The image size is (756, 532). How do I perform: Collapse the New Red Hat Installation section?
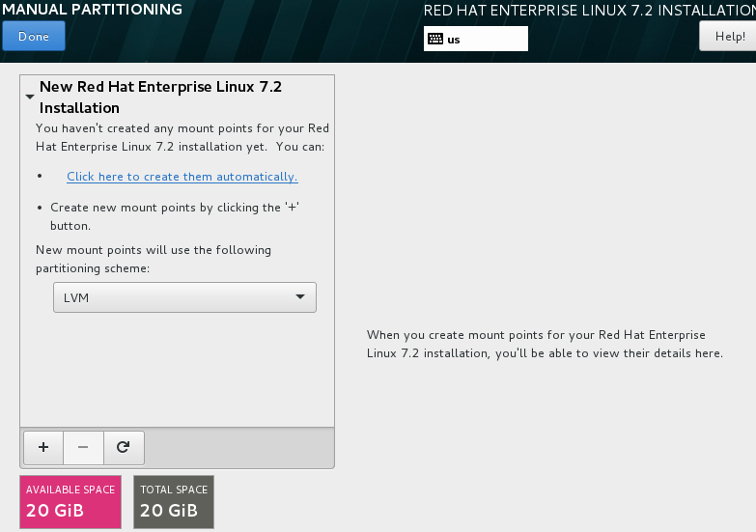(30, 97)
